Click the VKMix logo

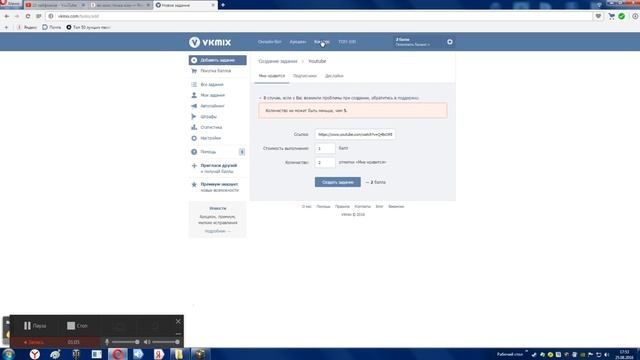click(x=210, y=42)
